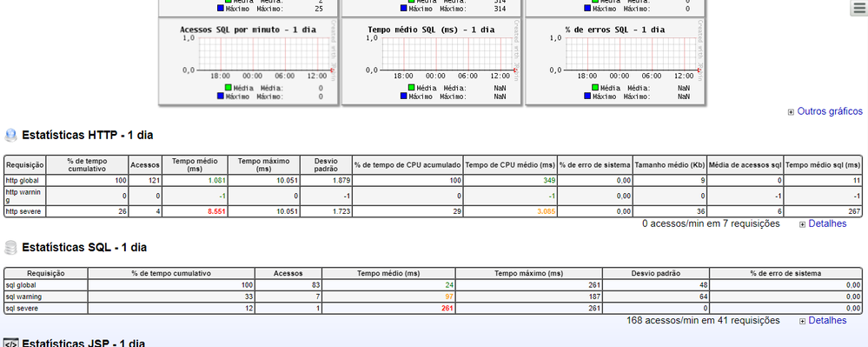Sort HTTP table by Tempo máximo (ms)
Viewport: 868px width, 347px height.
click(263, 165)
